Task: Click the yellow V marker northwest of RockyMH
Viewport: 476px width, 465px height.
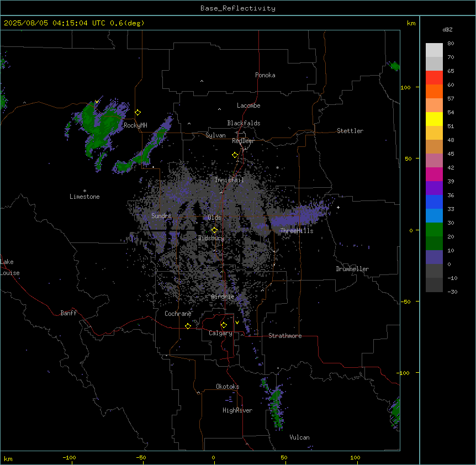Action: pyautogui.click(x=97, y=102)
